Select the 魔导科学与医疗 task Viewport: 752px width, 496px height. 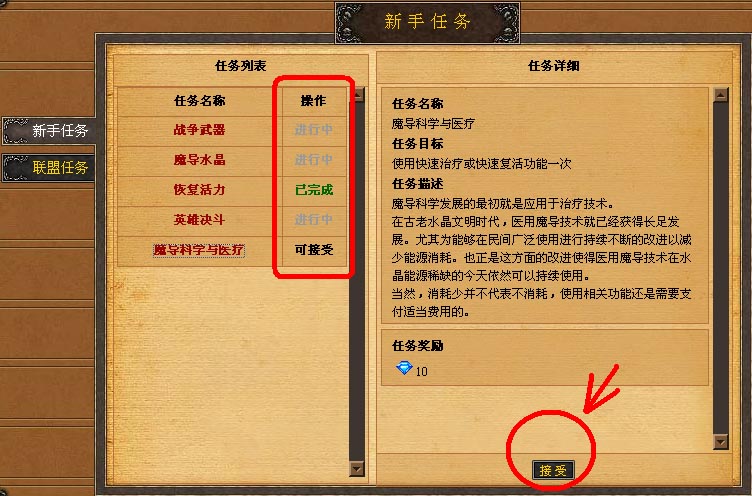coord(199,250)
